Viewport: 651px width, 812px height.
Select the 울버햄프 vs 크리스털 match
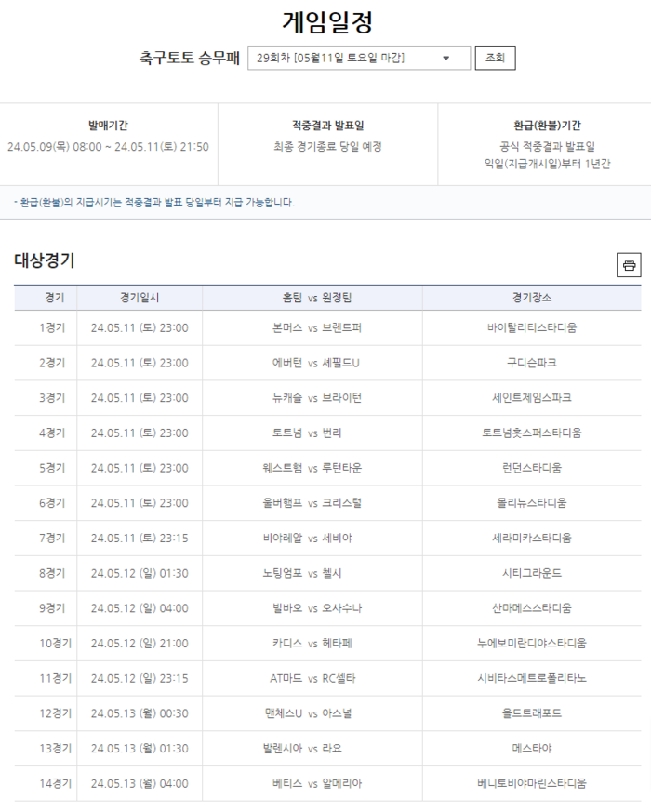[312, 503]
